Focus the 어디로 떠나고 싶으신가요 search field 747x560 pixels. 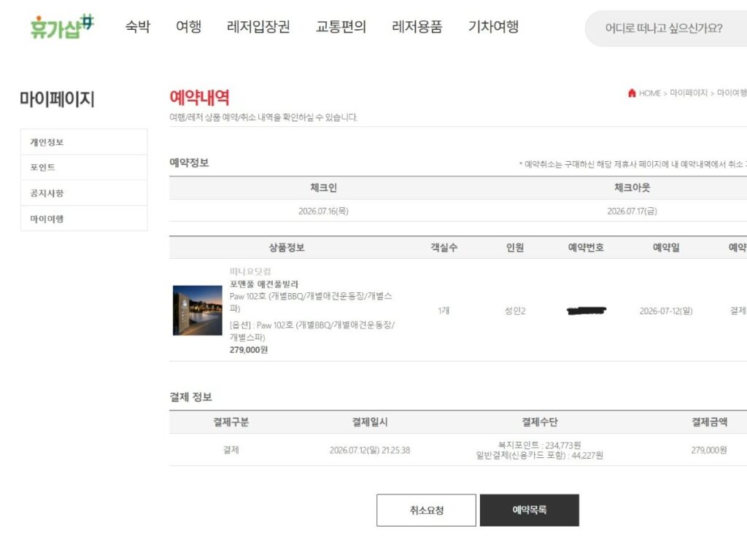point(666,28)
